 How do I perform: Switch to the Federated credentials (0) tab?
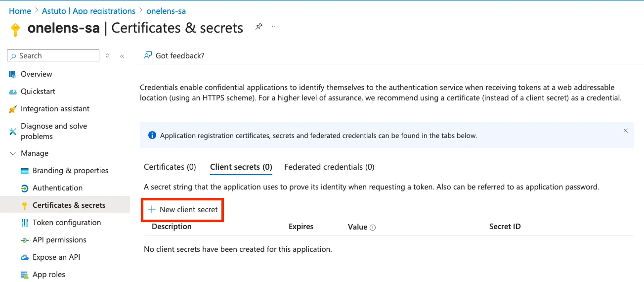(329, 167)
